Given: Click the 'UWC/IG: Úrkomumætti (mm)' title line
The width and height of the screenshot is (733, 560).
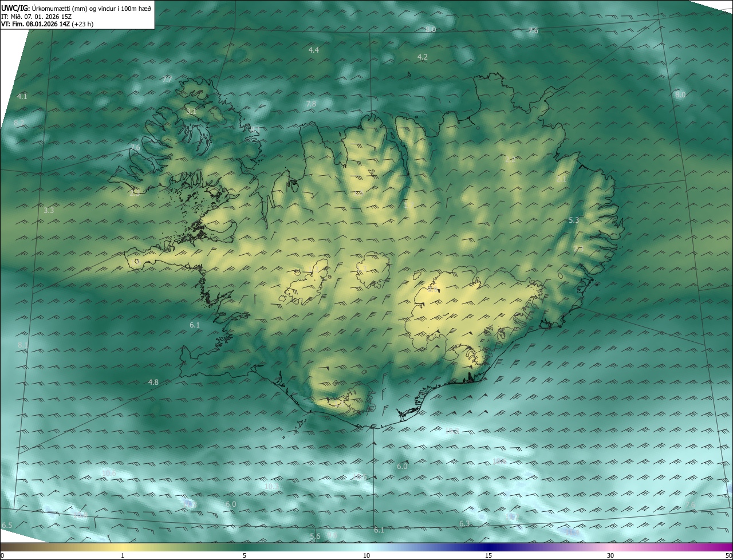Looking at the screenshot, I should pos(76,8).
